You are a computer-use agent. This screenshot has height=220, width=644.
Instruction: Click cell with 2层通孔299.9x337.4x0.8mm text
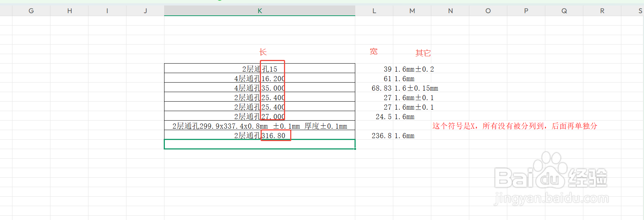click(x=260, y=125)
